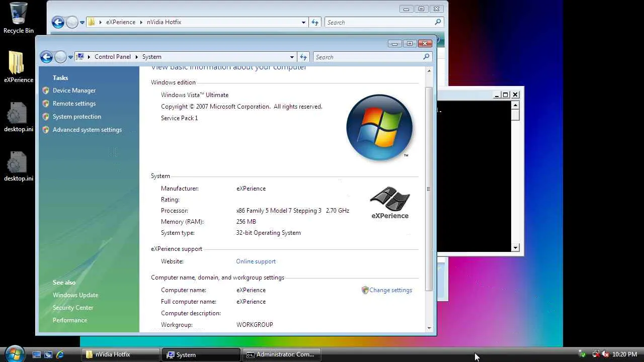Click nVidia Hotfix breadcrumb segment
Viewport: 644px width, 362px height.
tap(164, 22)
